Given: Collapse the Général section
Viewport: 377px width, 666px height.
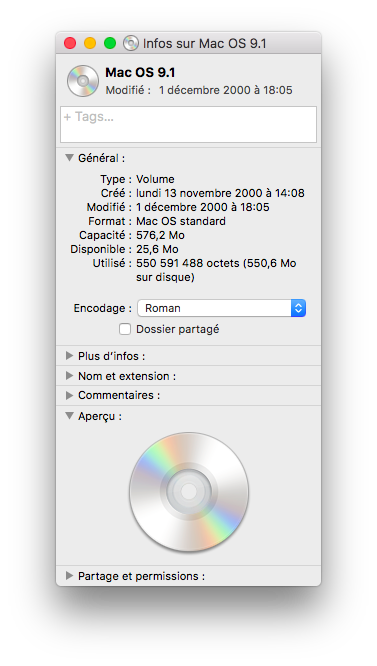Looking at the screenshot, I should 69,158.
